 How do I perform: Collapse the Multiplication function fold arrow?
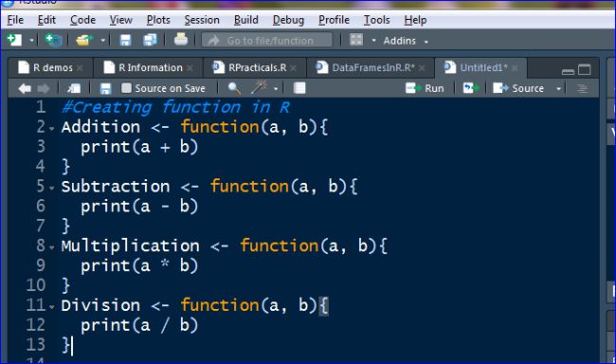pos(52,247)
